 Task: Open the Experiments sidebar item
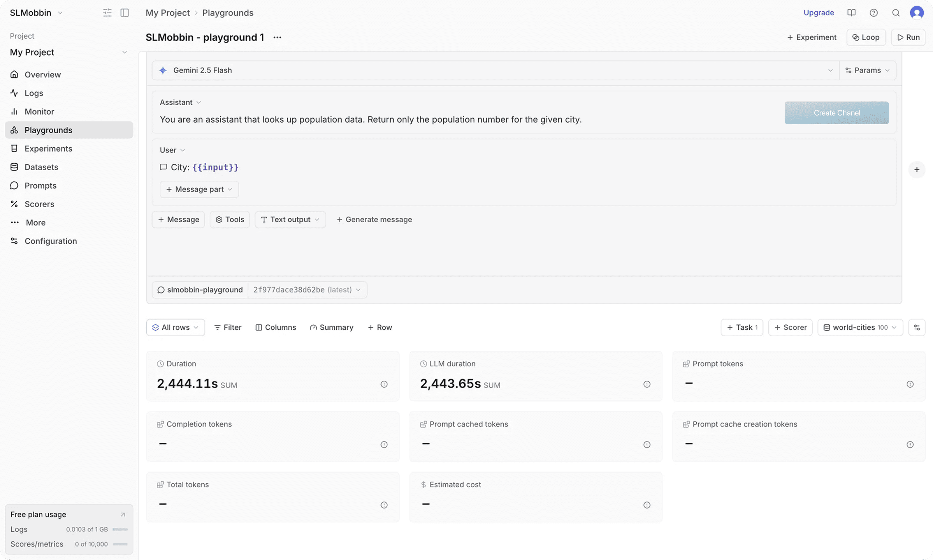[x=48, y=149]
